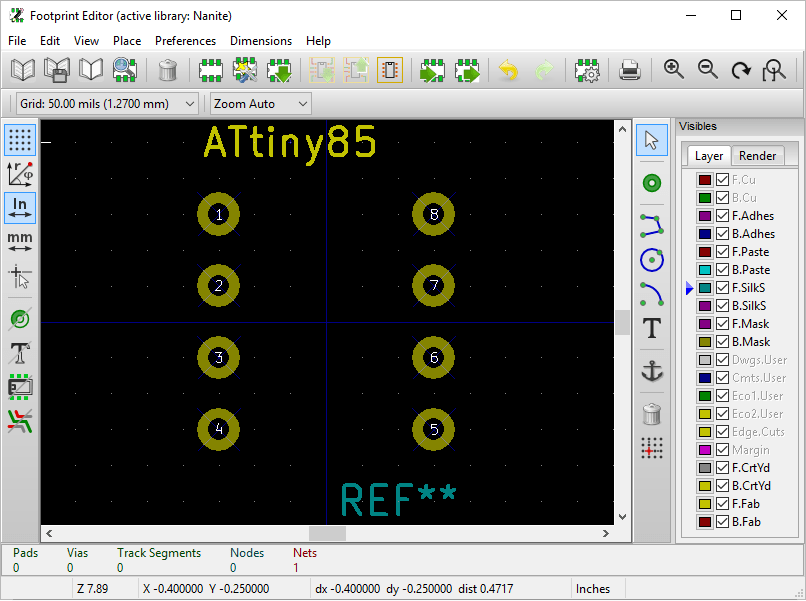Screen dimensions: 806x601
Task: Expand the Zoom Auto dropdown
Action: point(261,104)
